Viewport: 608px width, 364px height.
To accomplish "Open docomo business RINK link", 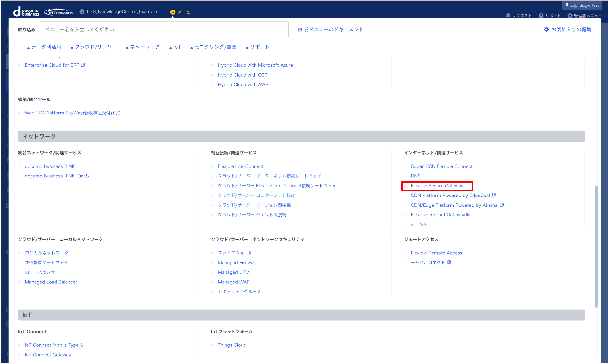I will 50,166.
